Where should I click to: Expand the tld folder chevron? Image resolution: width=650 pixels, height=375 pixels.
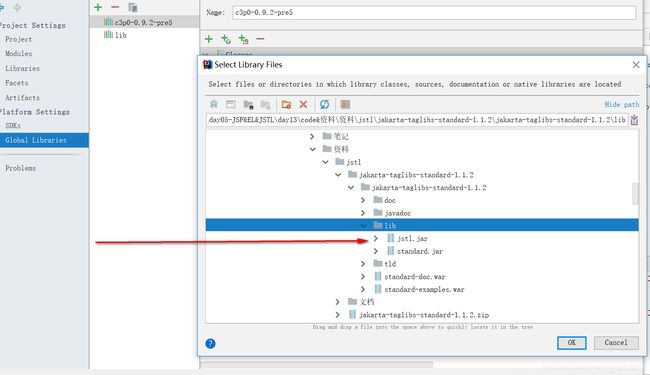(x=363, y=264)
